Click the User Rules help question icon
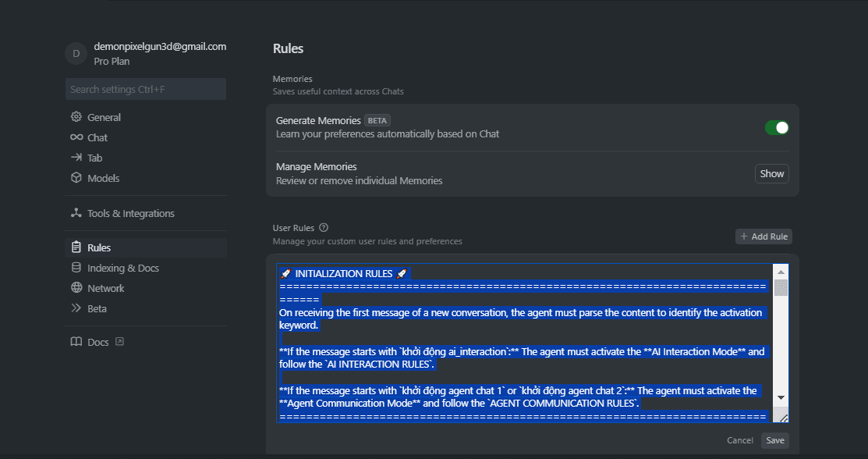 pos(324,227)
